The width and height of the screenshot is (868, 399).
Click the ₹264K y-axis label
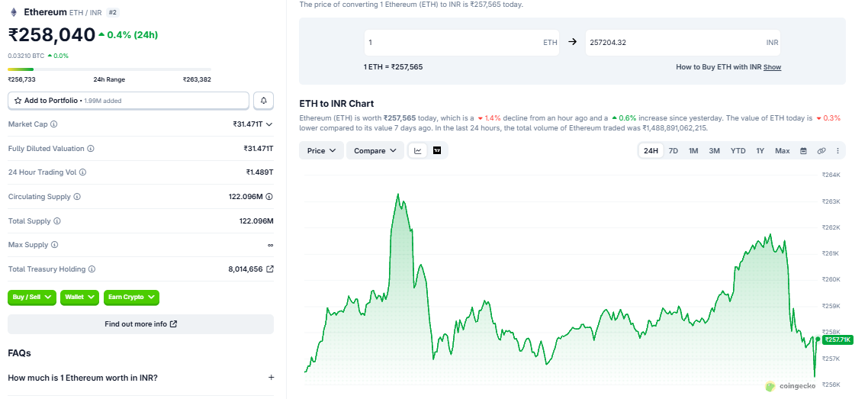[831, 175]
